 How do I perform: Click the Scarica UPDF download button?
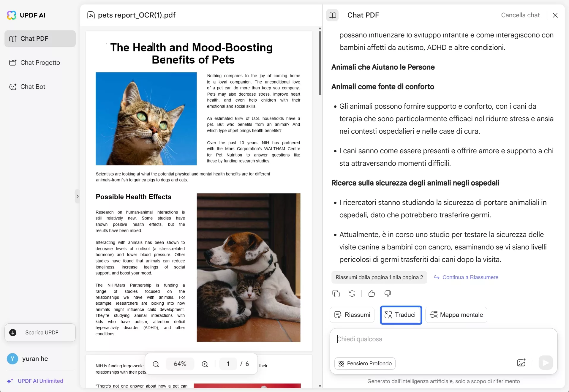(x=40, y=333)
